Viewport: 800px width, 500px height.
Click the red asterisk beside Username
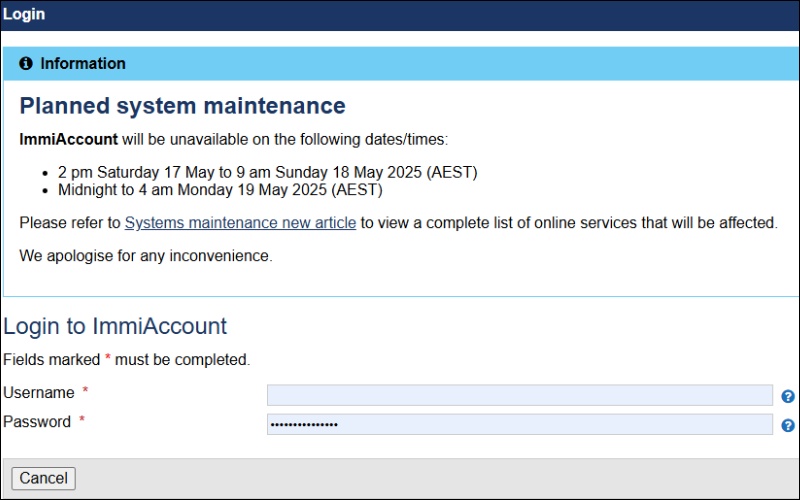click(x=85, y=392)
